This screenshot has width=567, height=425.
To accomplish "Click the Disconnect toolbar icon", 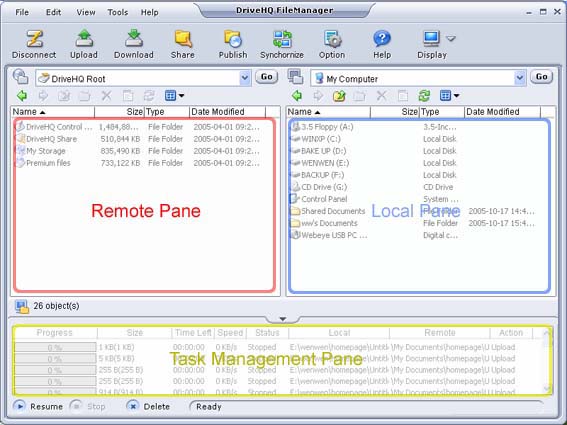I will (x=34, y=39).
